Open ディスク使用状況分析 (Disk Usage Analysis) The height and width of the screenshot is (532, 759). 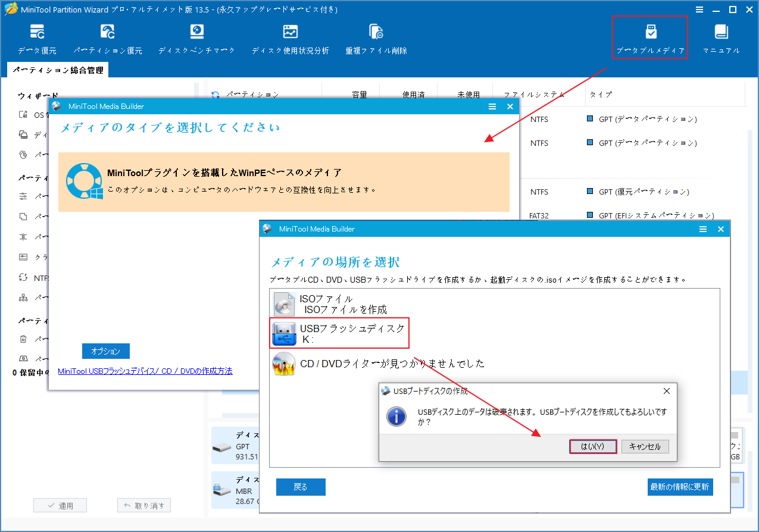point(291,39)
